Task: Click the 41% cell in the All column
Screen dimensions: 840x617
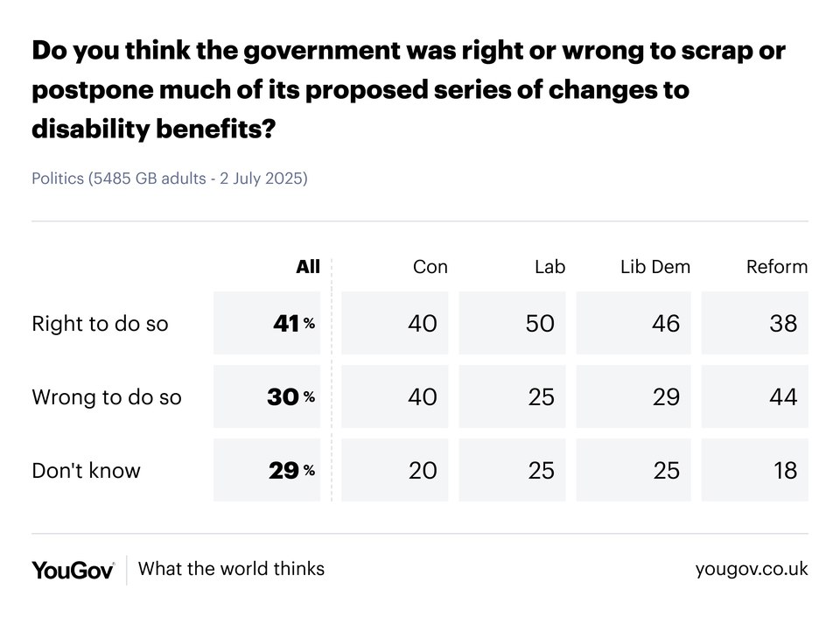Action: [267, 324]
